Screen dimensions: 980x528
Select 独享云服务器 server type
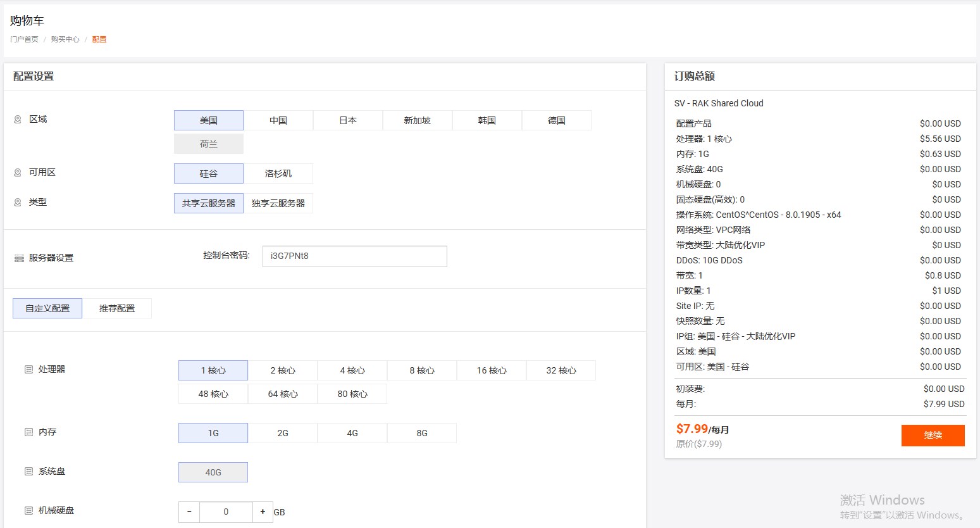pyautogui.click(x=278, y=203)
